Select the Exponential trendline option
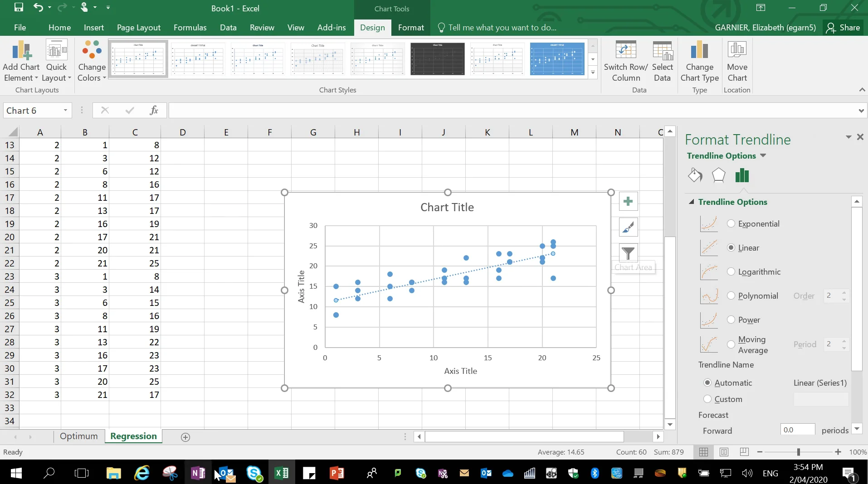868x484 pixels. (x=731, y=223)
